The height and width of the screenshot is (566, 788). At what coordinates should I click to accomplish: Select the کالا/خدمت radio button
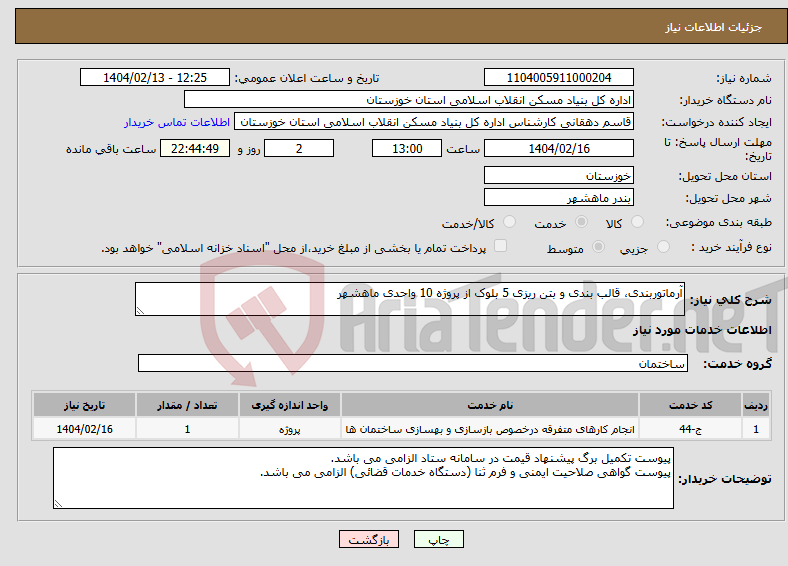[x=510, y=222]
